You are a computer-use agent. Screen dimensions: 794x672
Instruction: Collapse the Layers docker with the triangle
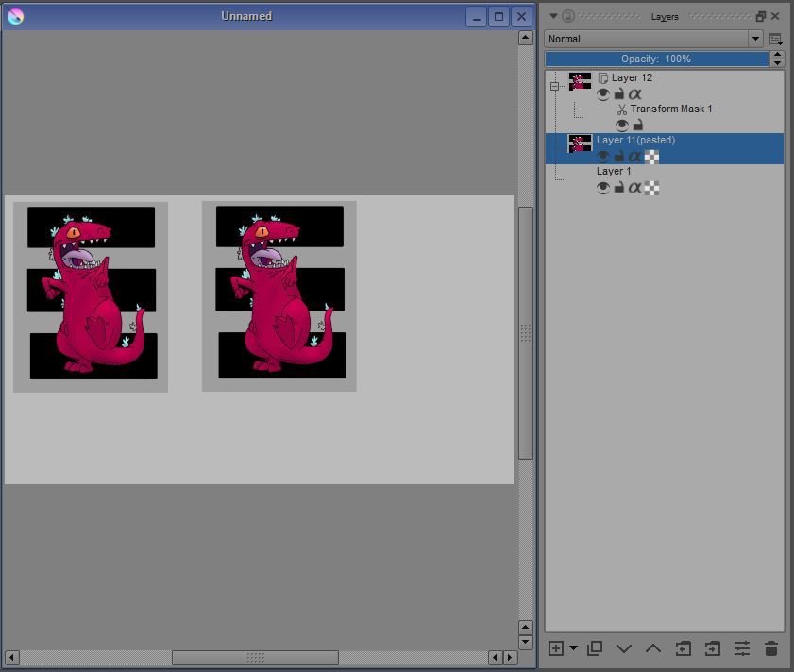(x=553, y=16)
